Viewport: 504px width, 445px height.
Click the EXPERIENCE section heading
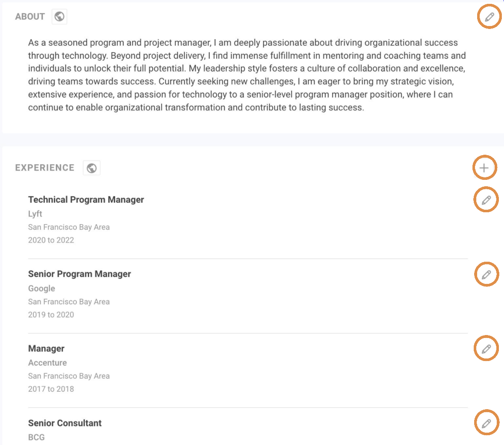pos(45,168)
